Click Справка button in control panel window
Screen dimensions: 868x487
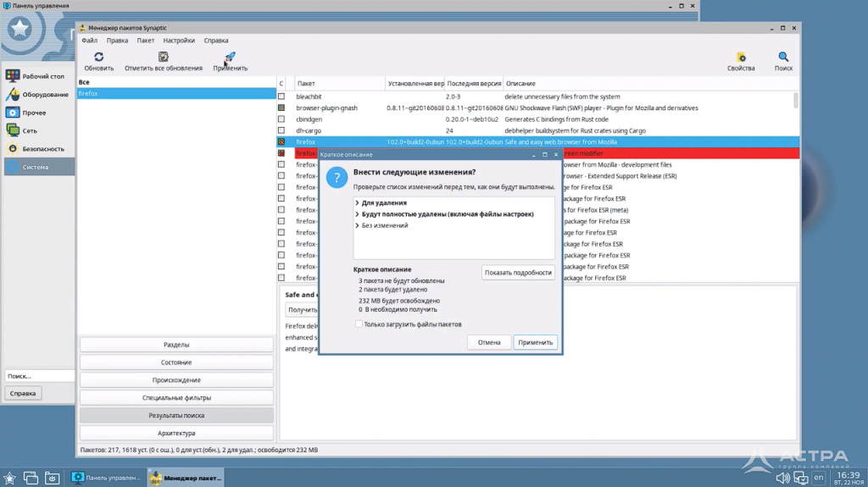click(23, 394)
